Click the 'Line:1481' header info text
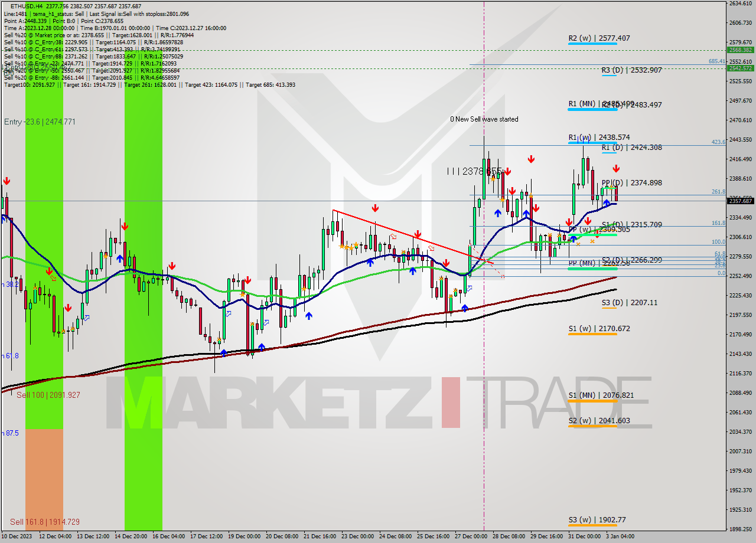756x543 pixels. tap(16, 14)
